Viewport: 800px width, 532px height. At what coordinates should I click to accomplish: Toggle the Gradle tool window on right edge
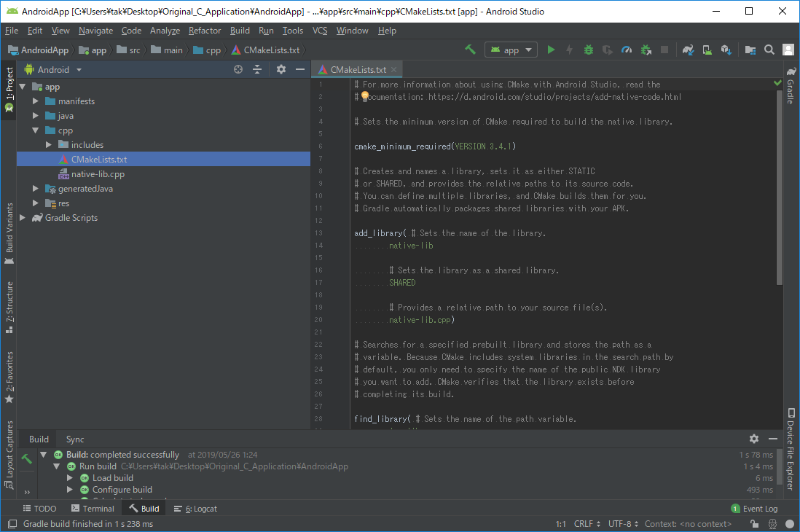click(791, 85)
